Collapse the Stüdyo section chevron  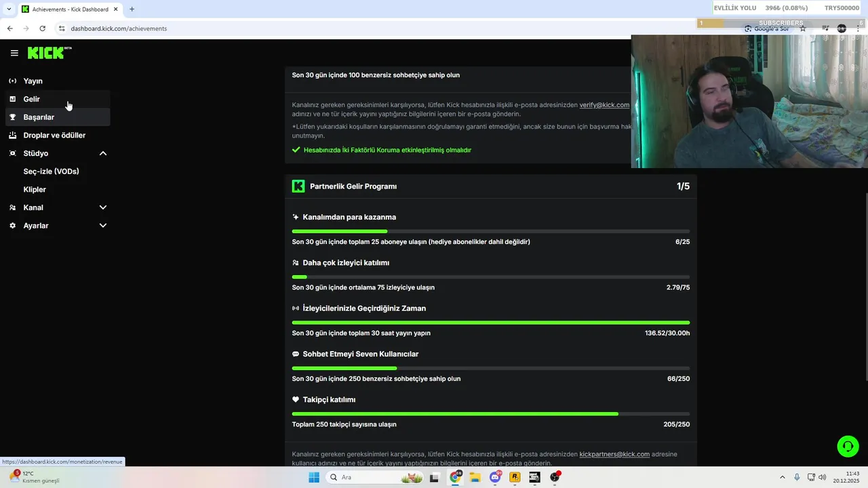tap(103, 153)
